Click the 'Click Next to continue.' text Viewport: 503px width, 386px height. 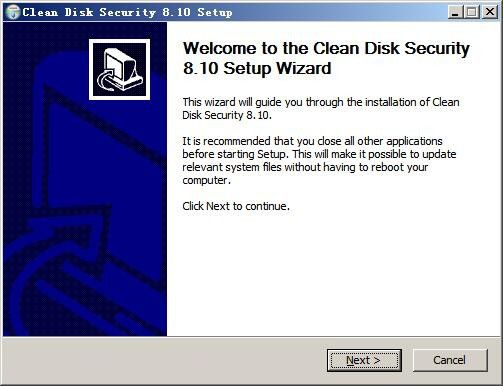[236, 206]
